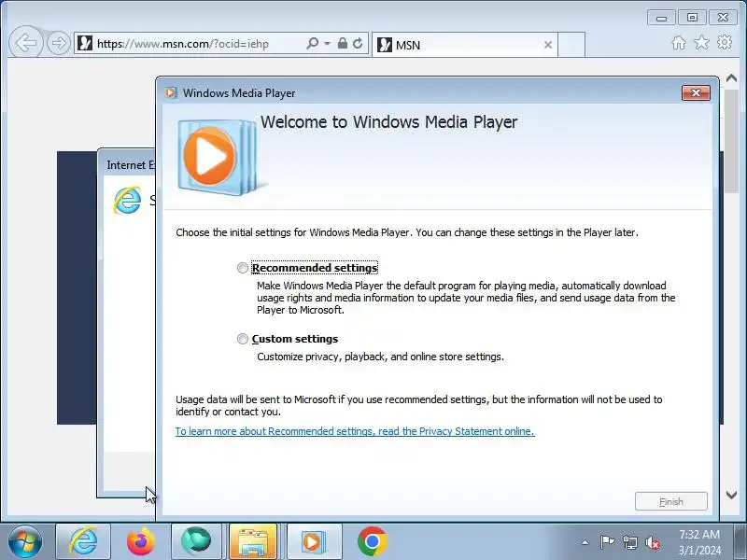Click the network status tray icon
747x560 pixels.
tap(629, 542)
